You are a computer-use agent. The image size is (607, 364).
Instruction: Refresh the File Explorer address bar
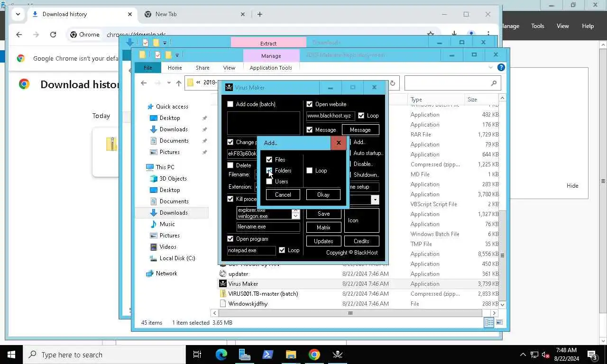[393, 83]
